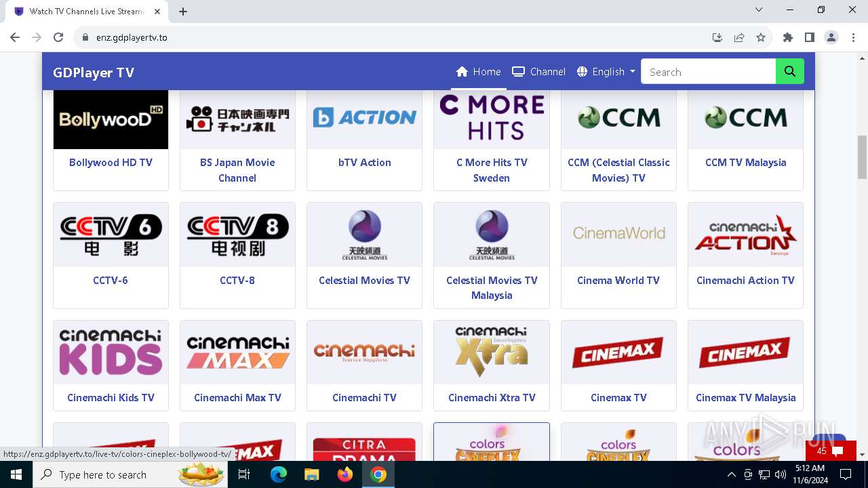868x488 pixels.
Task: Open BS Japan Movie Channel link
Action: [x=237, y=170]
